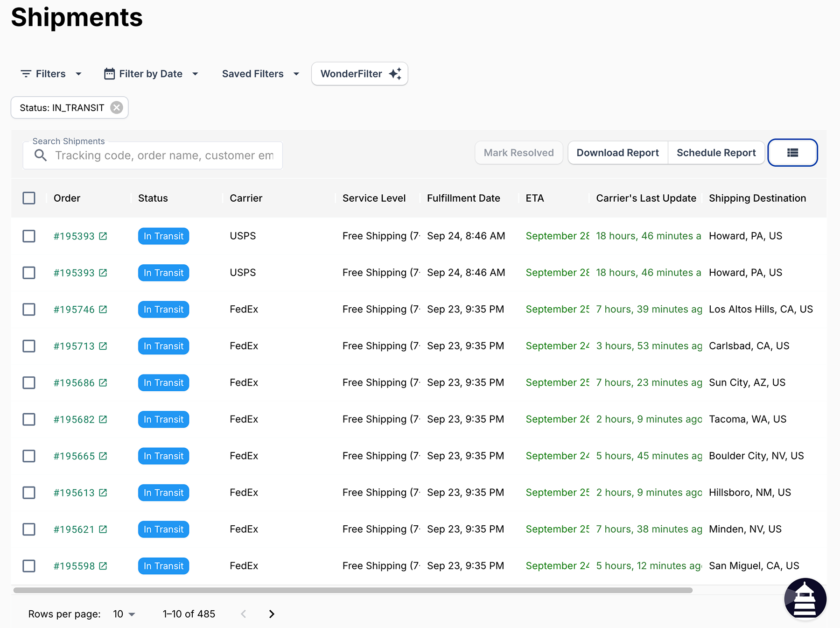Check the row for order #195713
840x628 pixels.
coord(29,346)
